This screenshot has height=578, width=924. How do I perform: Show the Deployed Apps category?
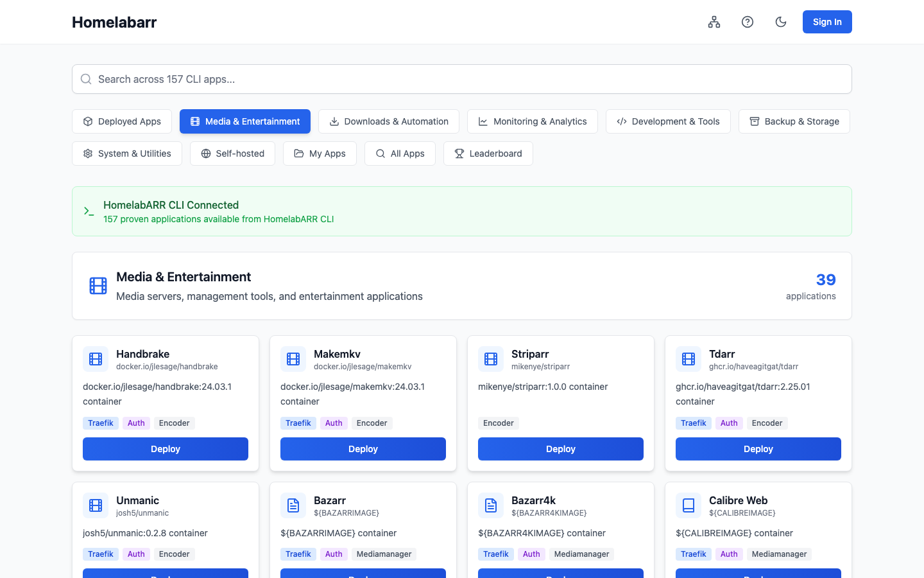pos(122,121)
